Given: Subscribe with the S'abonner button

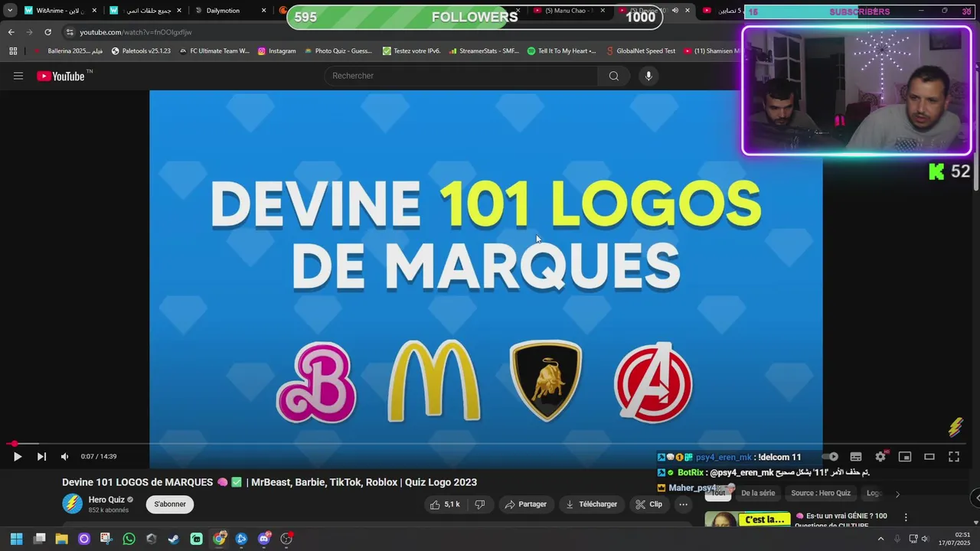Looking at the screenshot, I should pos(170,504).
